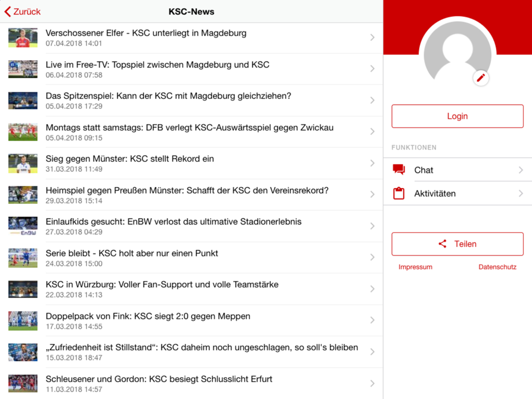Image resolution: width=532 pixels, height=399 pixels.
Task: Click the Chat speech bubble icon
Action: pos(398,170)
